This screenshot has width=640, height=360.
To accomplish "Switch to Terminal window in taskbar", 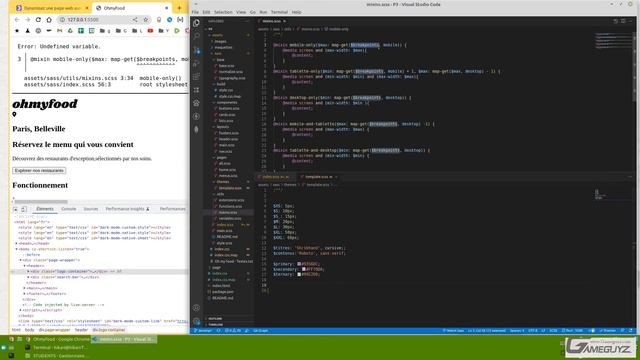I will 60,348.
